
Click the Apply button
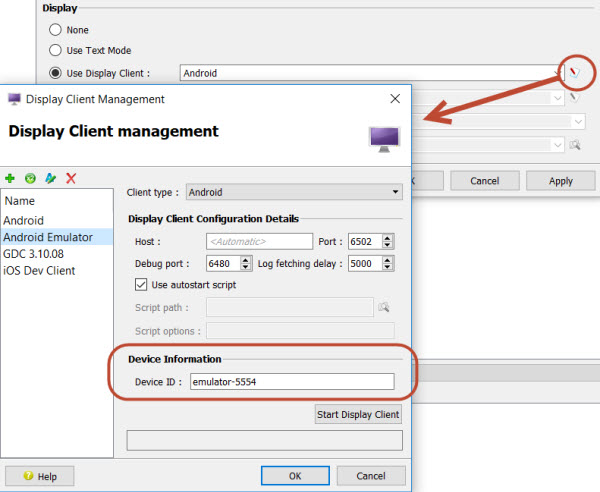tap(561, 181)
